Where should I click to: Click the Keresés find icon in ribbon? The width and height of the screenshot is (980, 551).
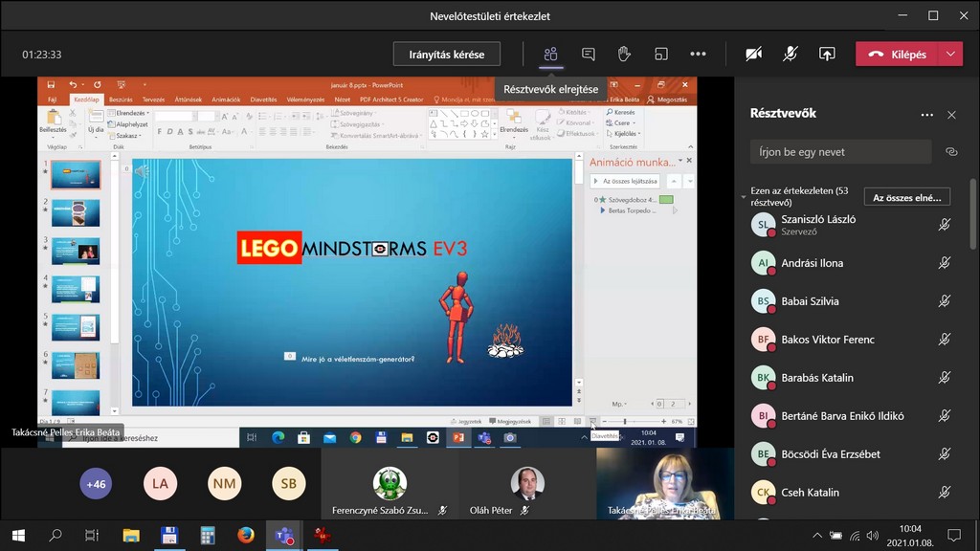[620, 113]
